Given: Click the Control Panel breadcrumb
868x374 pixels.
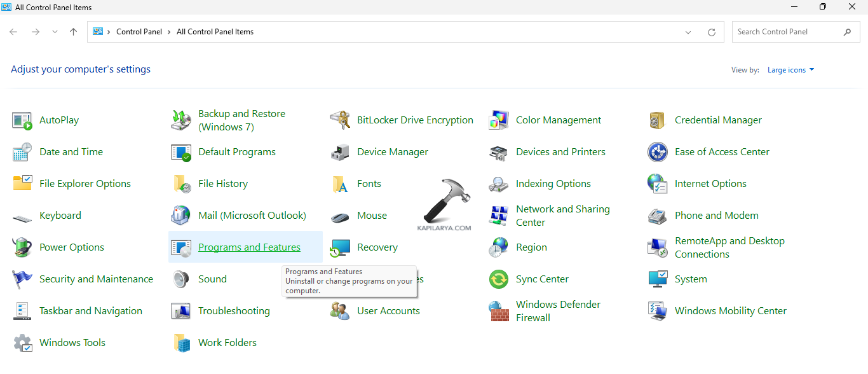Looking at the screenshot, I should tap(139, 32).
